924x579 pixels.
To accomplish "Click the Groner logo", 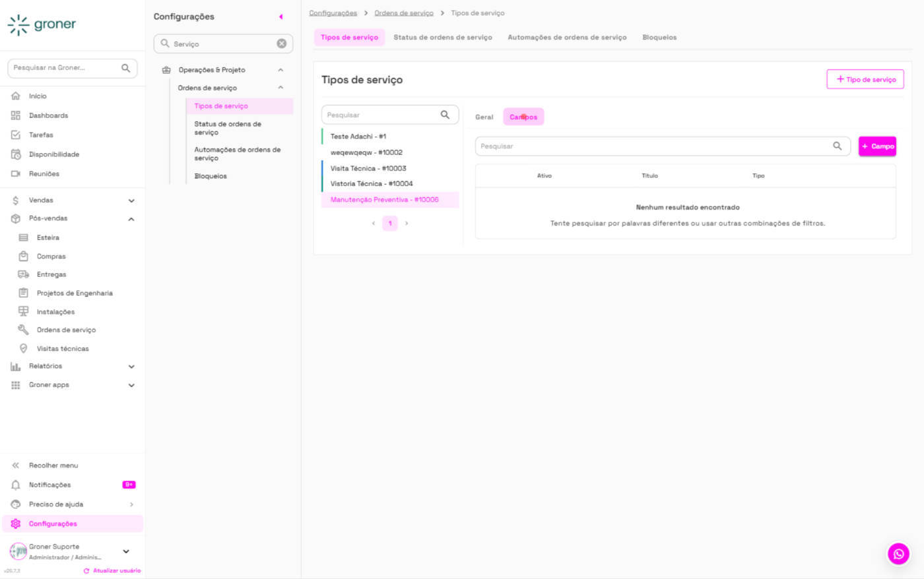I will click(42, 25).
